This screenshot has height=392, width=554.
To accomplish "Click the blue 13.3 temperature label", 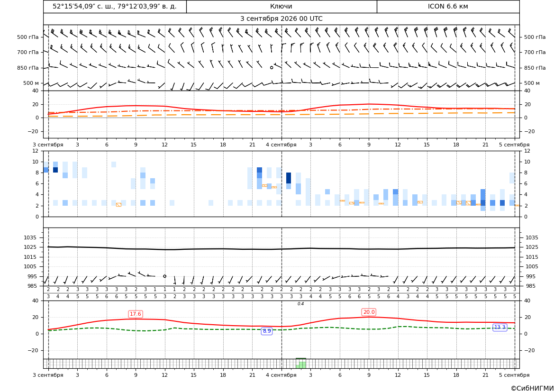I will [x=500, y=328].
